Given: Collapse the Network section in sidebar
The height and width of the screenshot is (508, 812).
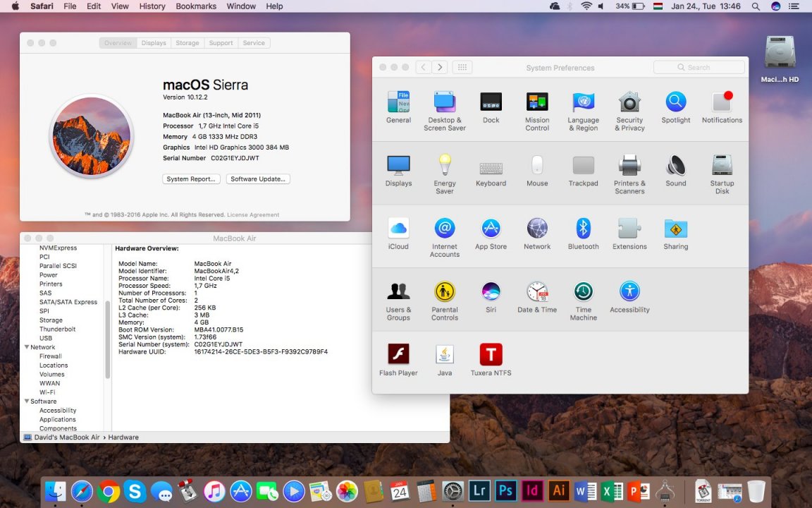Looking at the screenshot, I should [27, 347].
